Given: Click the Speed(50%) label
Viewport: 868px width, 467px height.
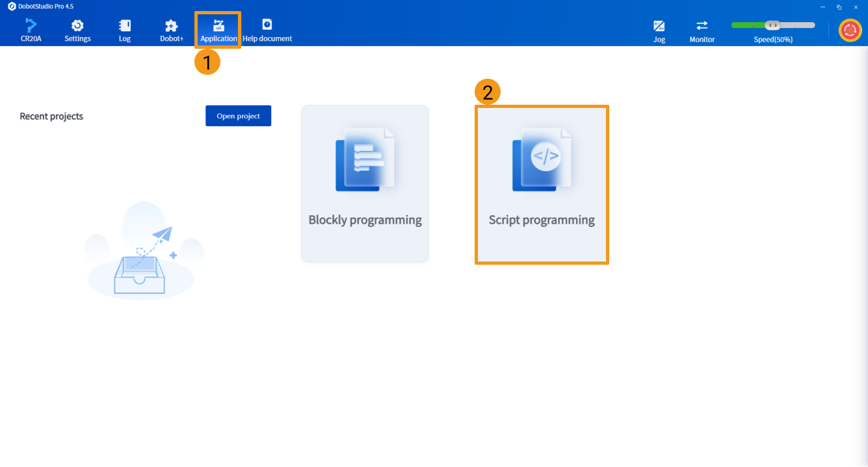Looking at the screenshot, I should click(773, 39).
